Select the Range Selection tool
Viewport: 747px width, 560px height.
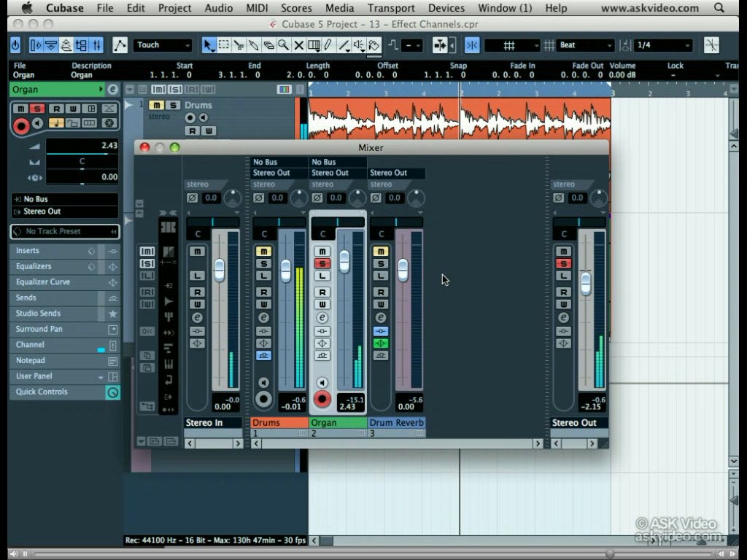224,45
